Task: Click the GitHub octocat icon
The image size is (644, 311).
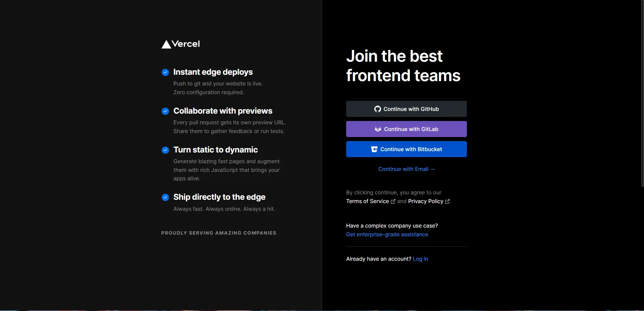Action: coord(377,109)
